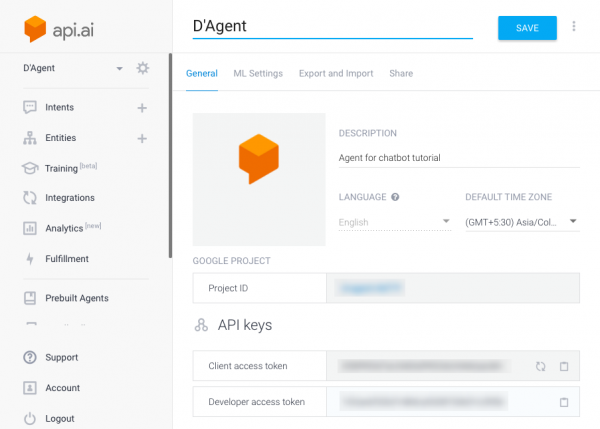This screenshot has height=429, width=600.
Task: Click the Prebuilt Agents book icon
Action: pyautogui.click(x=30, y=298)
